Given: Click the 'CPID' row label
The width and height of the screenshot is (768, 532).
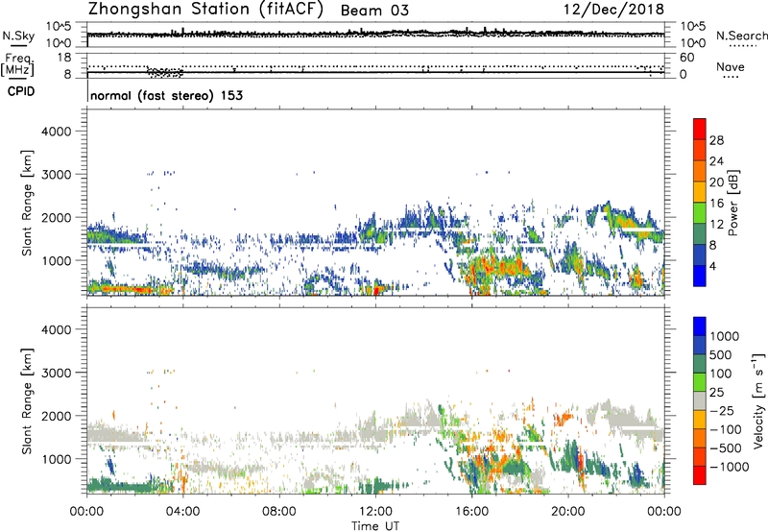Looking at the screenshot, I should click(x=20, y=91).
